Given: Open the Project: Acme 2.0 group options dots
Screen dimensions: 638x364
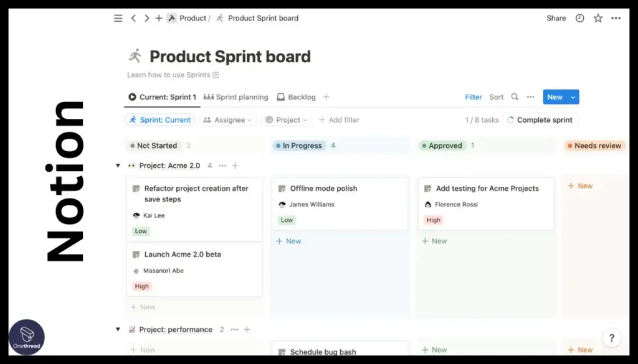Looking at the screenshot, I should click(222, 166).
